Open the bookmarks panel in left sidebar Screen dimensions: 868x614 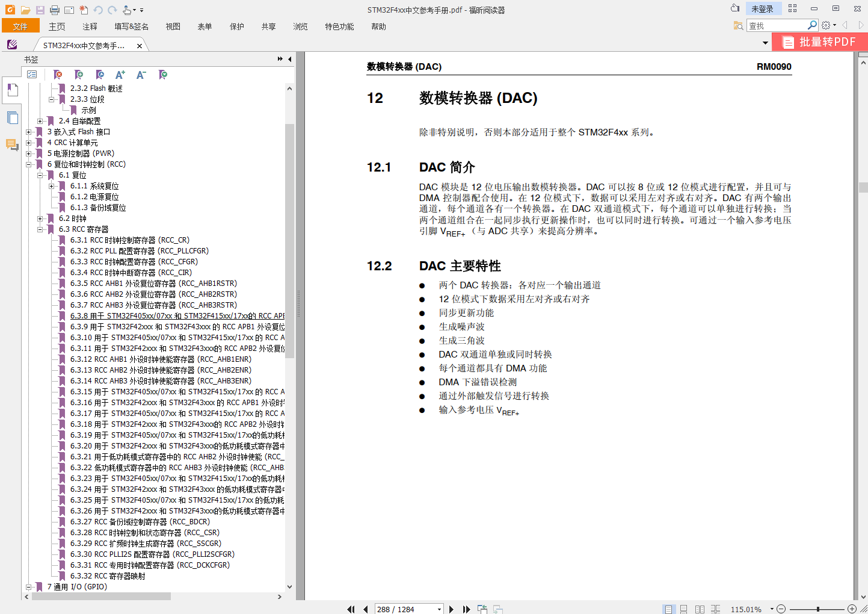(12, 91)
